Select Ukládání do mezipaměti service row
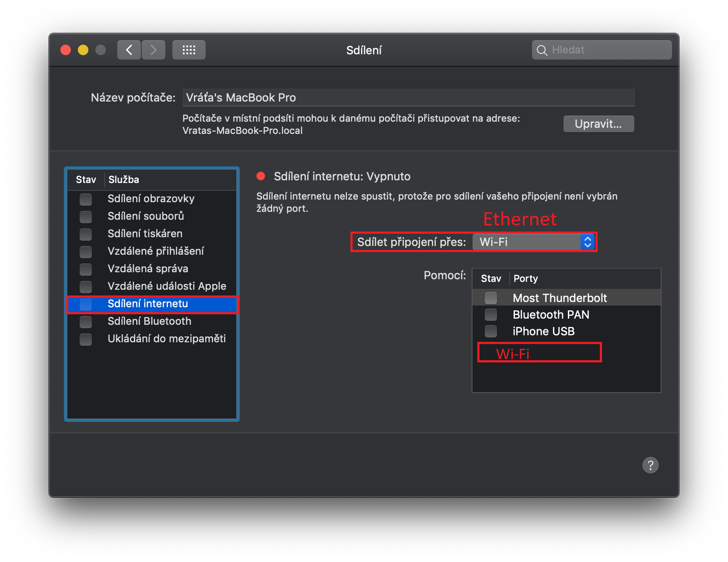728x562 pixels. coord(152,339)
